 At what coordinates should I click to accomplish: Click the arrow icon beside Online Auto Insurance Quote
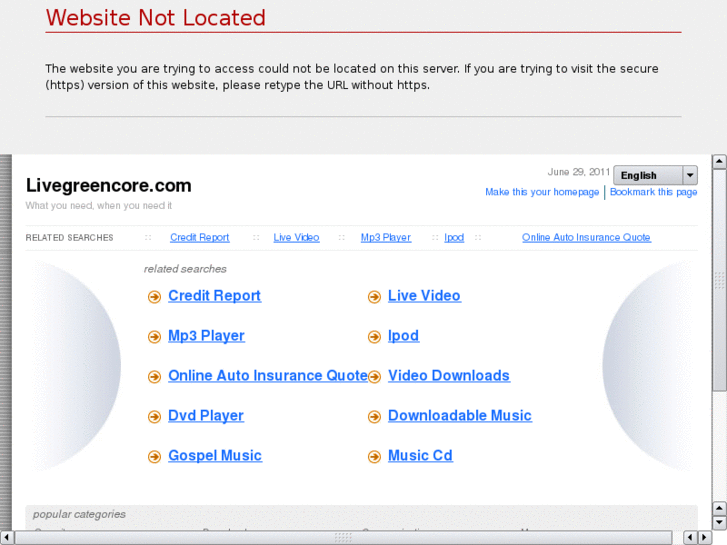coord(154,376)
